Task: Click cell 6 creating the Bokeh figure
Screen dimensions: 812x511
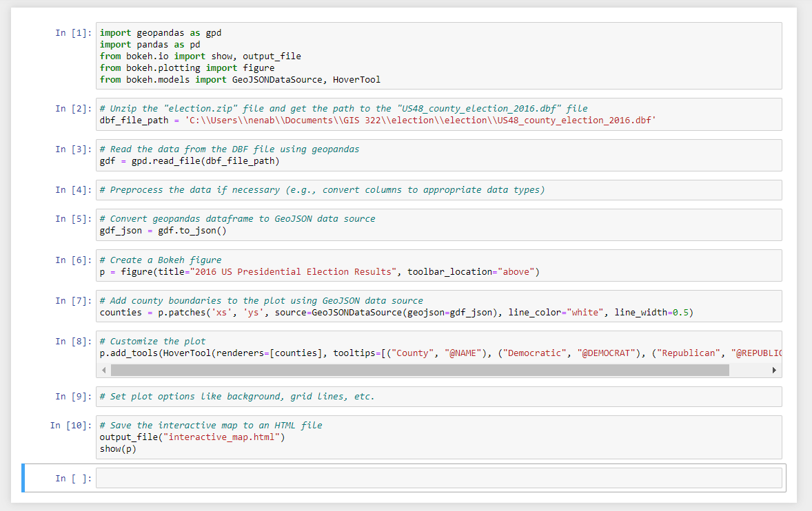Action: pyautogui.click(x=438, y=266)
